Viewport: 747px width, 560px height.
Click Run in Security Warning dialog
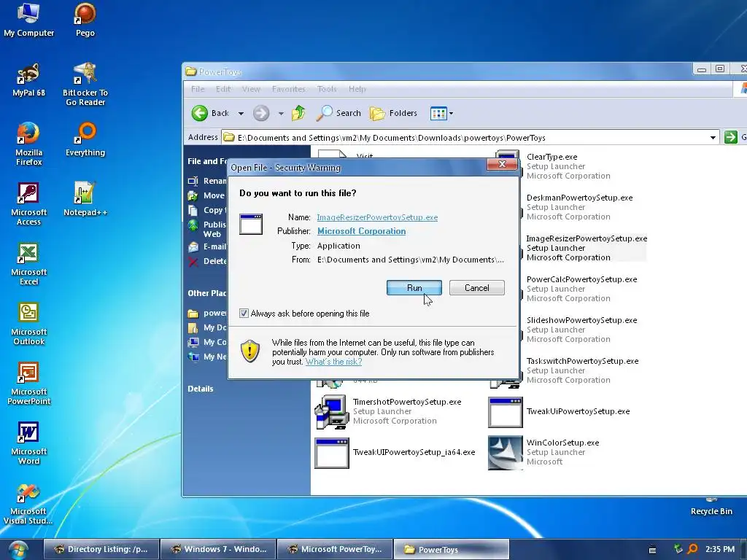[x=414, y=287]
